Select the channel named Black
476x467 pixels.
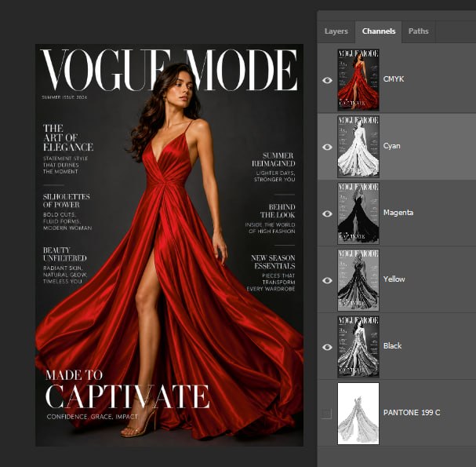tap(392, 346)
